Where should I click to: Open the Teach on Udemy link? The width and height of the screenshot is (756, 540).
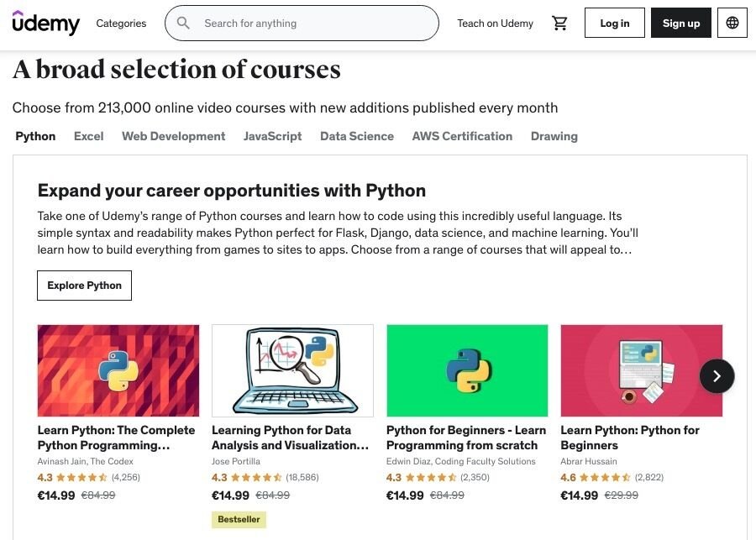[x=495, y=23]
